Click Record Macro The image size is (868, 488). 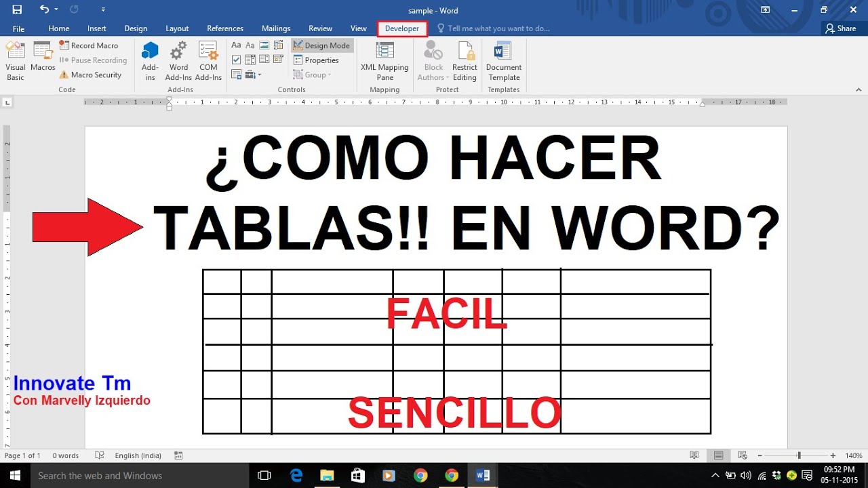click(x=89, y=45)
